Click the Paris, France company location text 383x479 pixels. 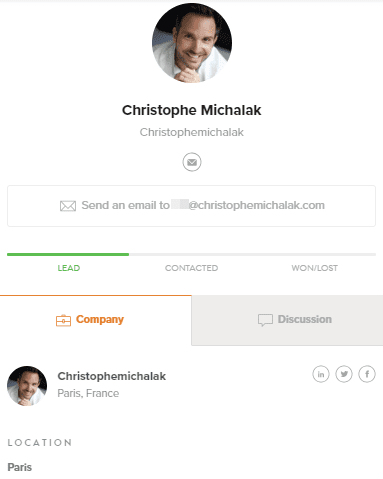(88, 393)
